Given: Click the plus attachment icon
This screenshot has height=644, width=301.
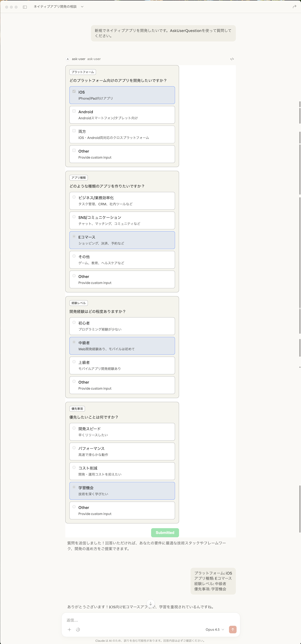Looking at the screenshot, I should pyautogui.click(x=69, y=630).
